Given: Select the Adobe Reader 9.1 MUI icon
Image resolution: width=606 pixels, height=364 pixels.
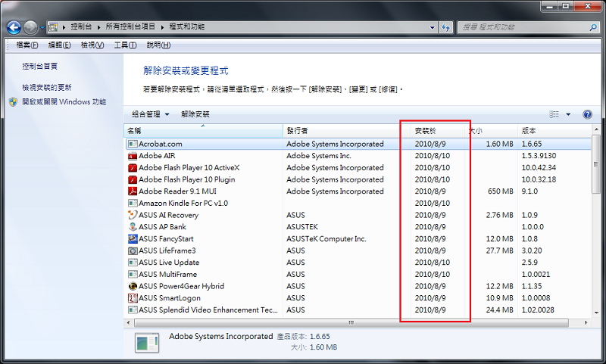Looking at the screenshot, I should coord(133,191).
